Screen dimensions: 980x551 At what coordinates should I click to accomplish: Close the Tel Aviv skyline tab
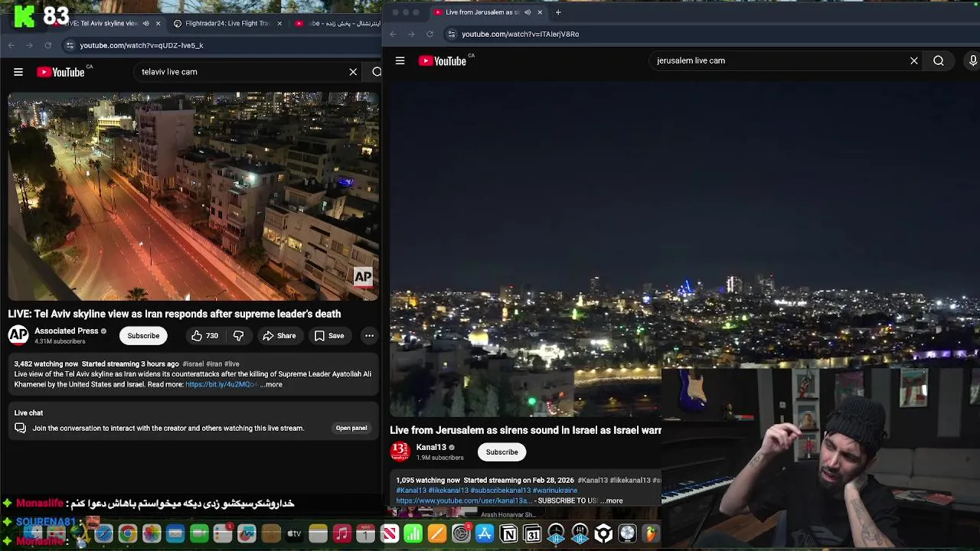pyautogui.click(x=158, y=23)
